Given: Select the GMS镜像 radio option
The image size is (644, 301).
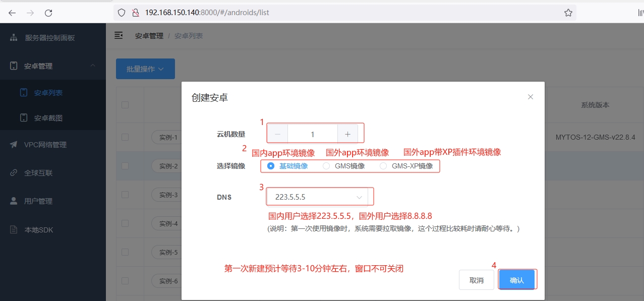Looking at the screenshot, I should [326, 166].
